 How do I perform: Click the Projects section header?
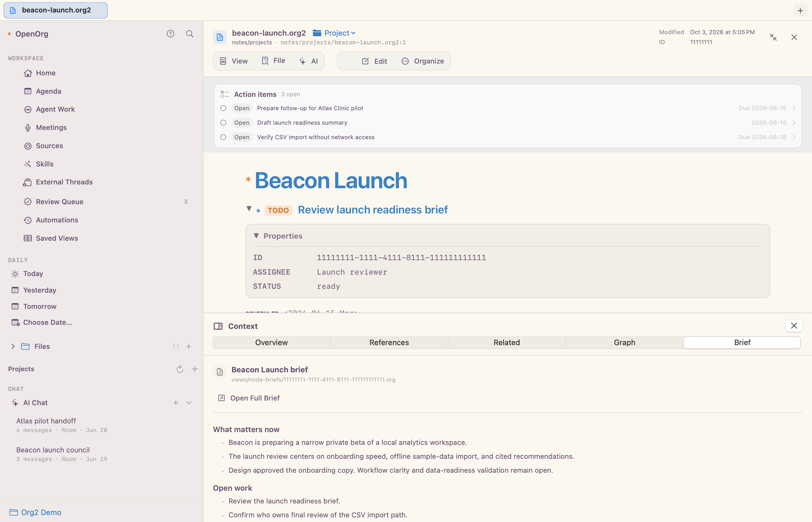21,369
